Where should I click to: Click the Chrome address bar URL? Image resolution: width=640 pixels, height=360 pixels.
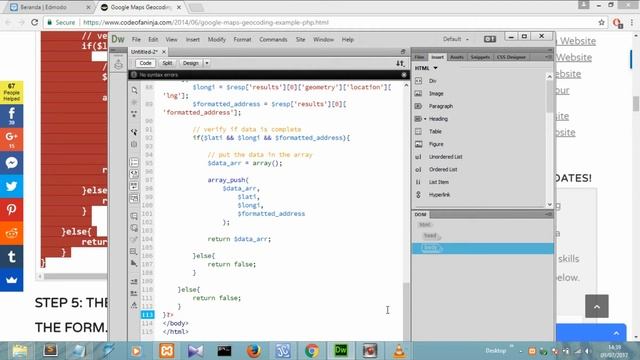(x=206, y=22)
